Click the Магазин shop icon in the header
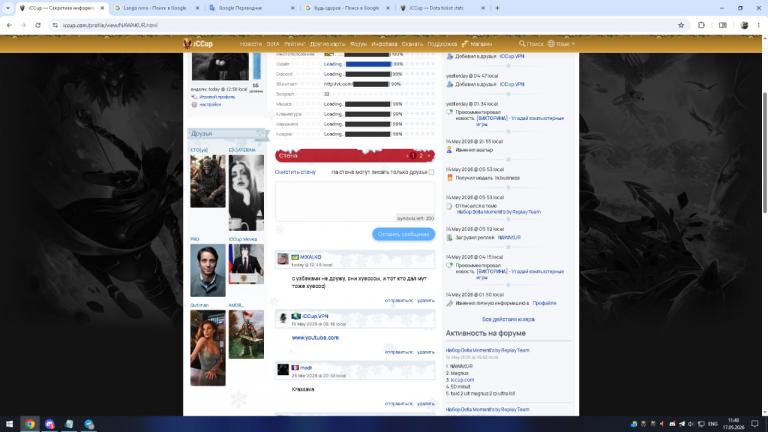The image size is (768, 432). (465, 44)
